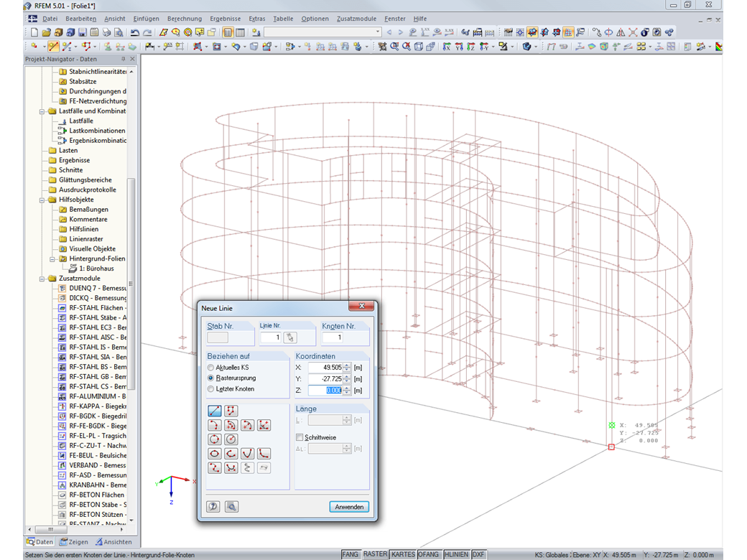The width and height of the screenshot is (747, 560).
Task: Click the open file folder icon
Action: (x=47, y=32)
